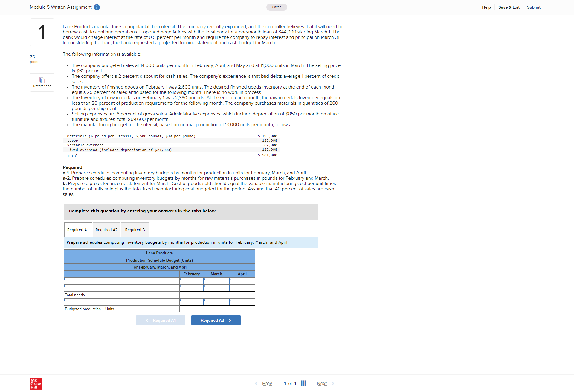Click the Budgeted production Units cell under March
This screenshot has height=392, width=574.
pos(216,309)
